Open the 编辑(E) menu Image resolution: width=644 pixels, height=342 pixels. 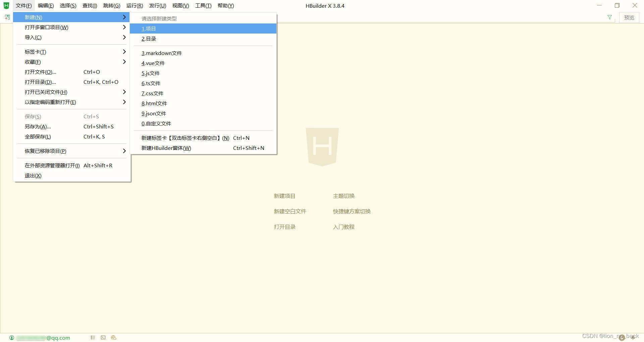46,6
